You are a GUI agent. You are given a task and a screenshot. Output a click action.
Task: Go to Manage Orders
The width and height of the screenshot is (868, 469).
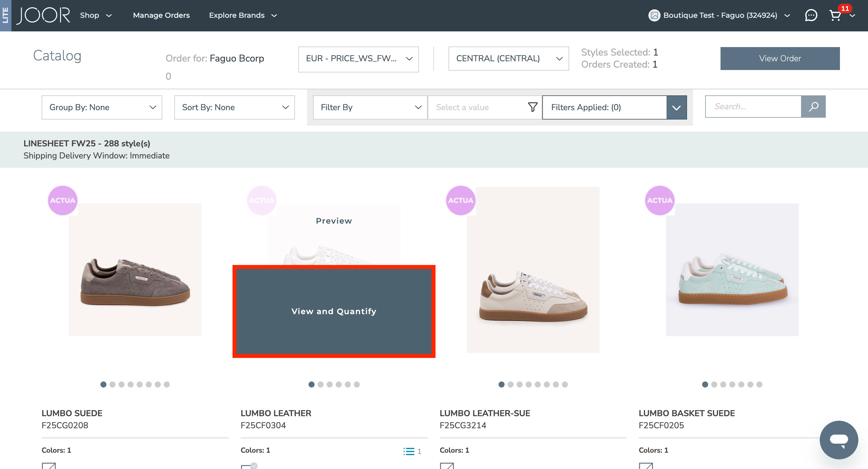point(161,15)
